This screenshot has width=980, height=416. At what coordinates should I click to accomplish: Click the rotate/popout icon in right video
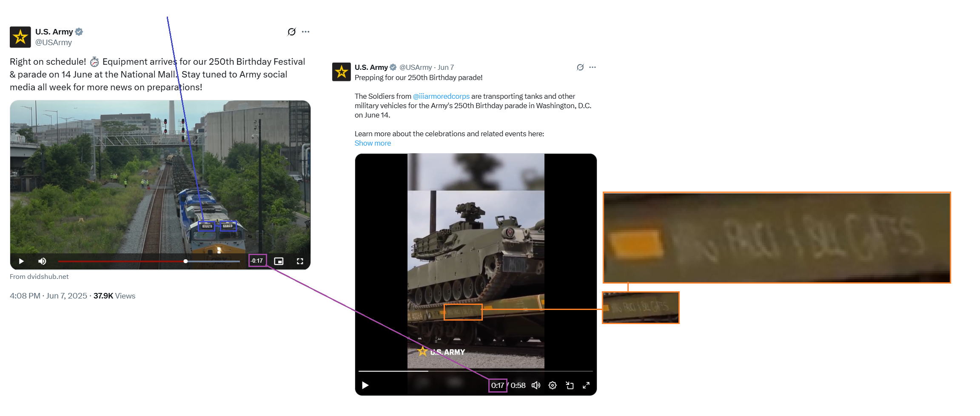(x=570, y=385)
